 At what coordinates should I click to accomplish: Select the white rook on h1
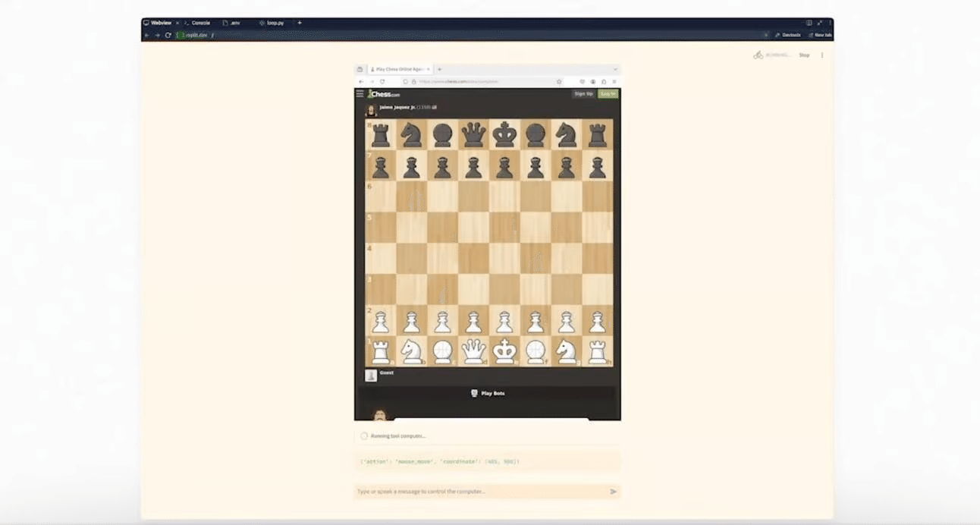click(x=597, y=352)
